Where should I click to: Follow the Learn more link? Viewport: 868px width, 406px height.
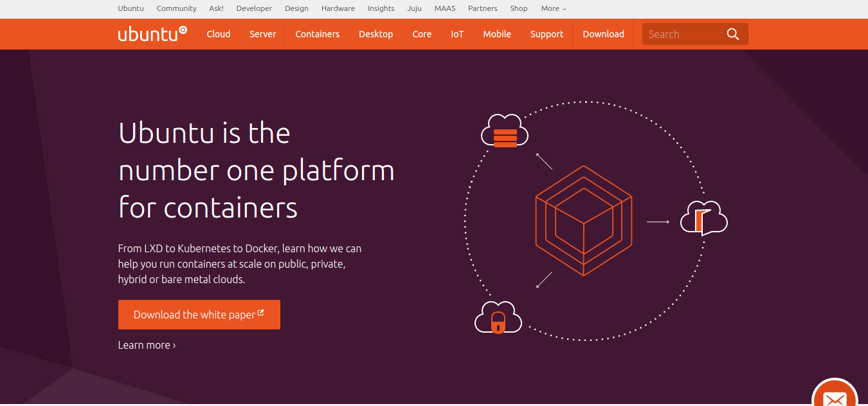[147, 345]
